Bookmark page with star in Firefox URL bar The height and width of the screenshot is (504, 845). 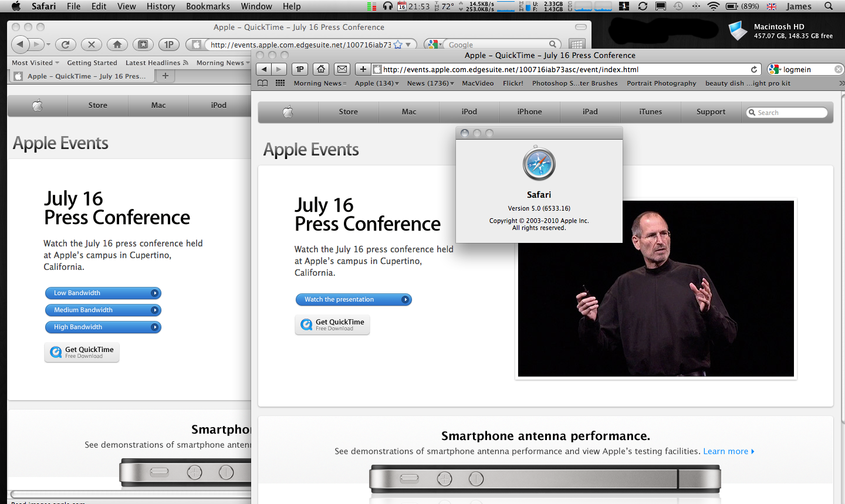[x=398, y=45]
